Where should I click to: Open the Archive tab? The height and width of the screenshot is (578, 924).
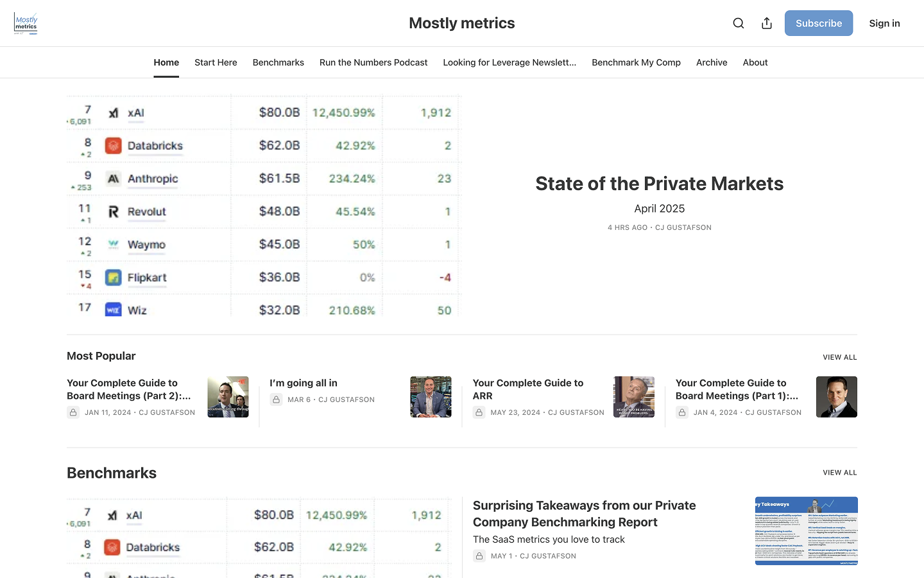712,62
